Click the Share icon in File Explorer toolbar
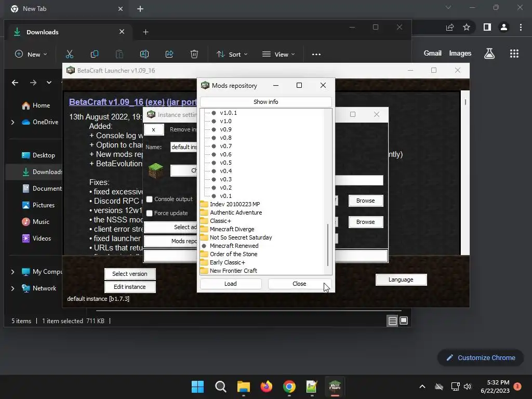Viewport: 532px width, 399px height. coord(169,54)
